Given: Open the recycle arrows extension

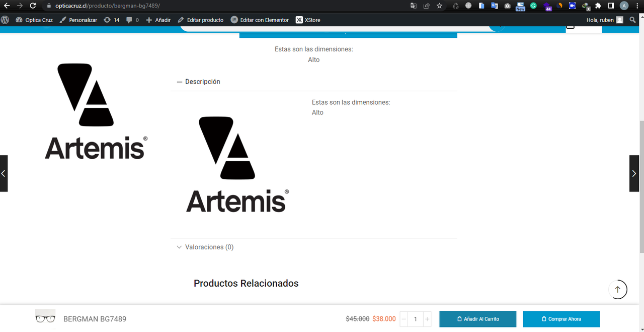Looking at the screenshot, I should (x=456, y=6).
